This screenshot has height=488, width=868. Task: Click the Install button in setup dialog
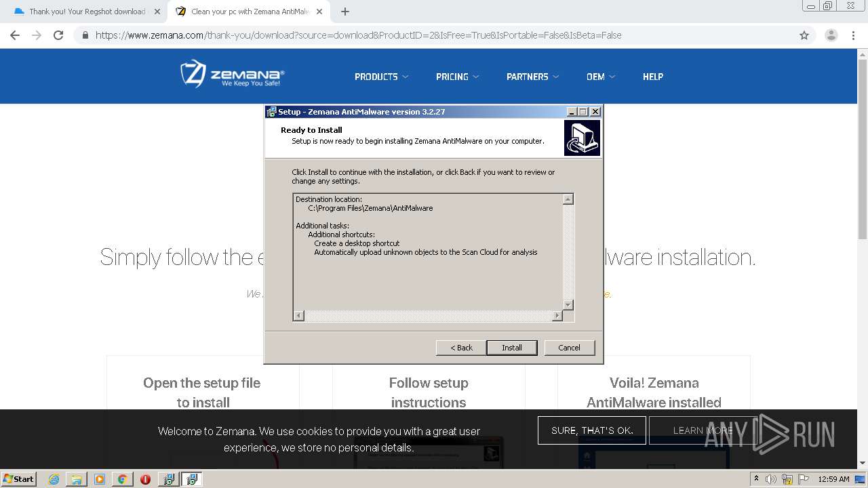pos(512,348)
